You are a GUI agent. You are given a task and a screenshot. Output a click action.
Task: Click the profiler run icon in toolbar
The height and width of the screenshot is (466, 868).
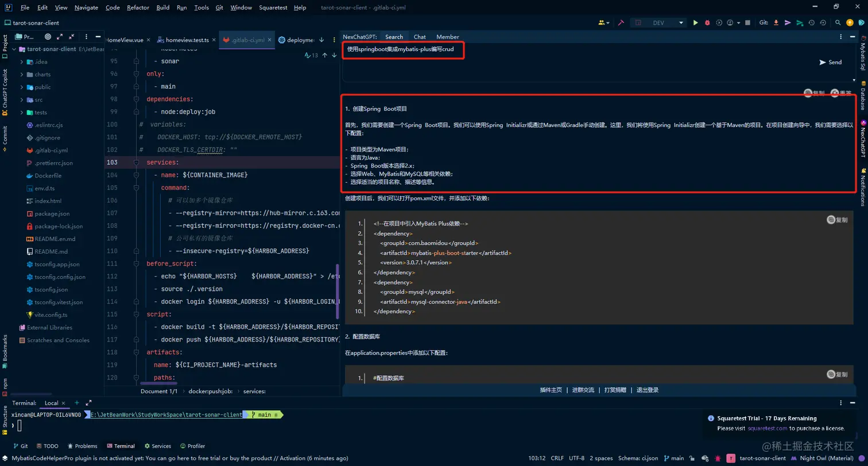tap(729, 23)
